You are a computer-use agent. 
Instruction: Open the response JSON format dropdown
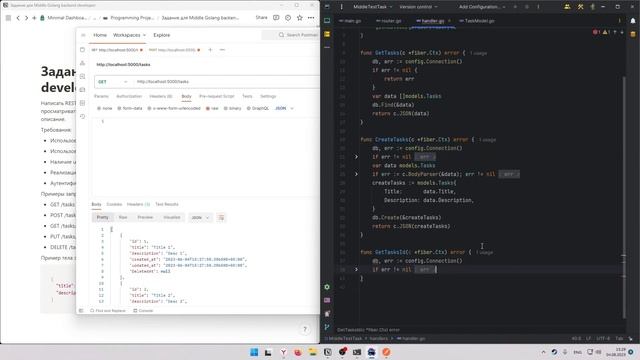coord(200,218)
